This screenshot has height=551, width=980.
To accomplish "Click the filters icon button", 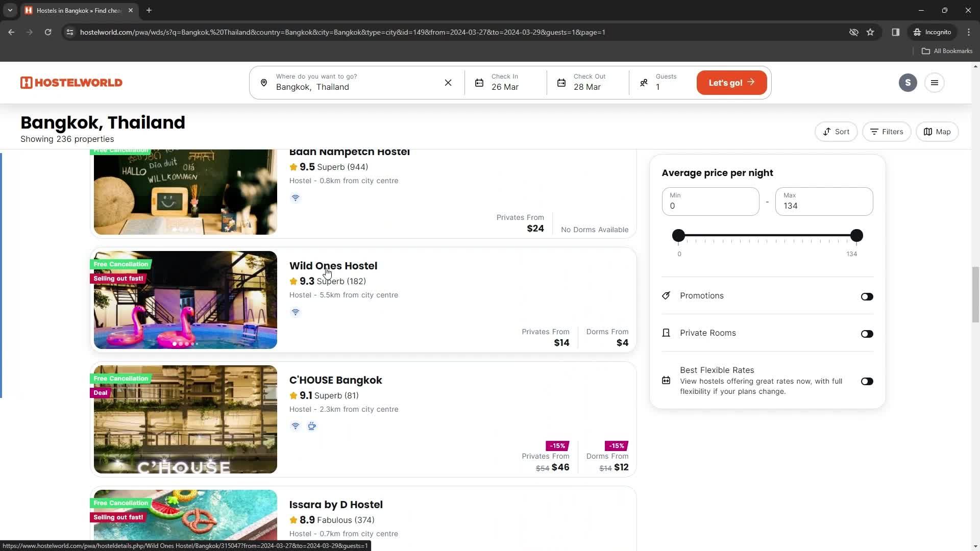I will [887, 132].
